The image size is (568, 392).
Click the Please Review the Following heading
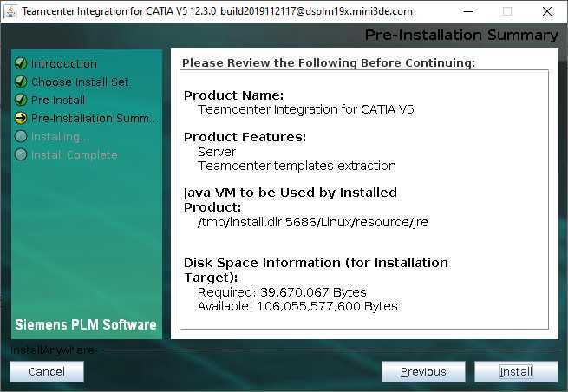(328, 63)
